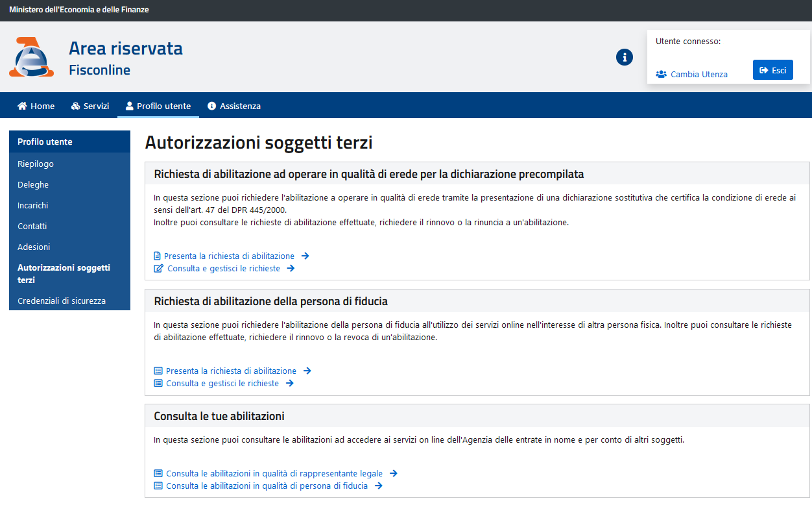Click the people icon beside Cambia Utenza
The height and width of the screenshot is (505, 812).
click(x=661, y=74)
